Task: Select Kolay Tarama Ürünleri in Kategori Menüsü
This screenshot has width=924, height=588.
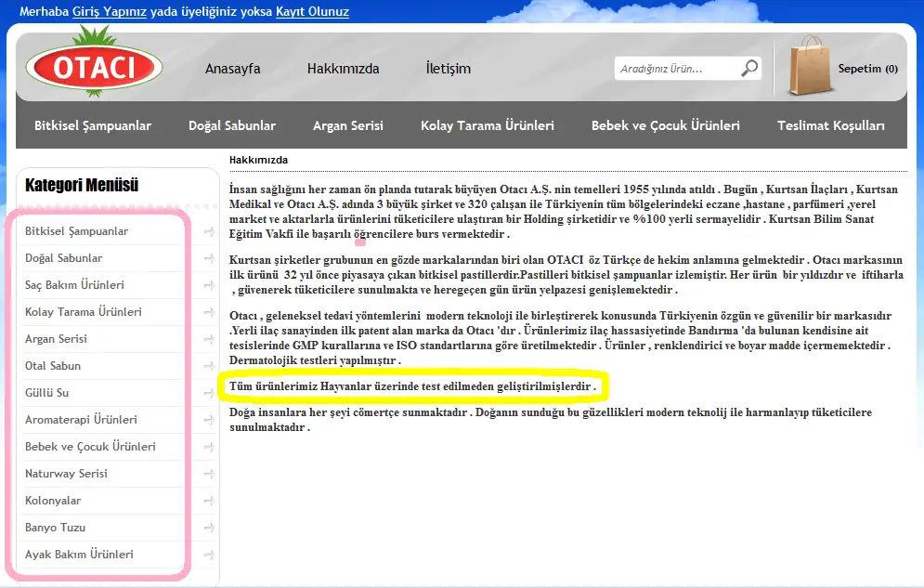Action: click(84, 312)
